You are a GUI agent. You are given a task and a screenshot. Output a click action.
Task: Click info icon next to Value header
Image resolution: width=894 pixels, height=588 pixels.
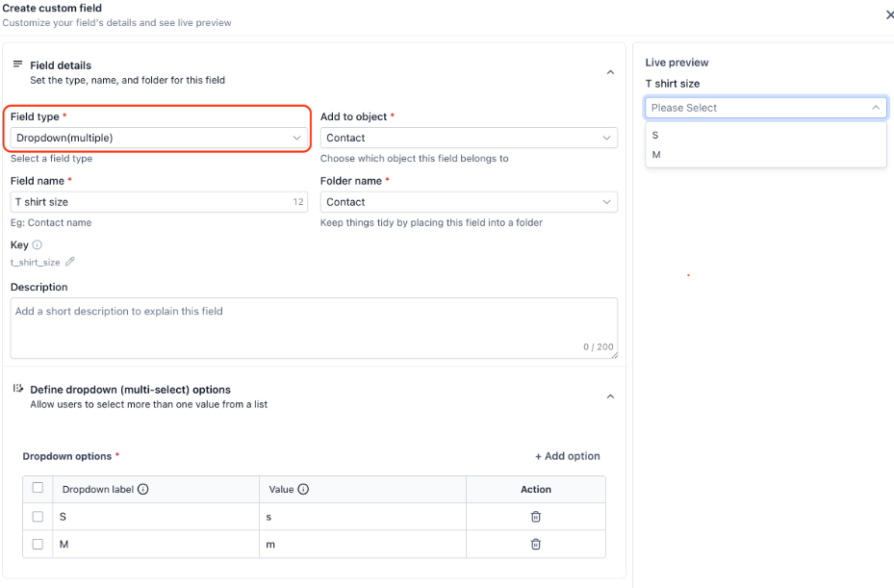303,490
